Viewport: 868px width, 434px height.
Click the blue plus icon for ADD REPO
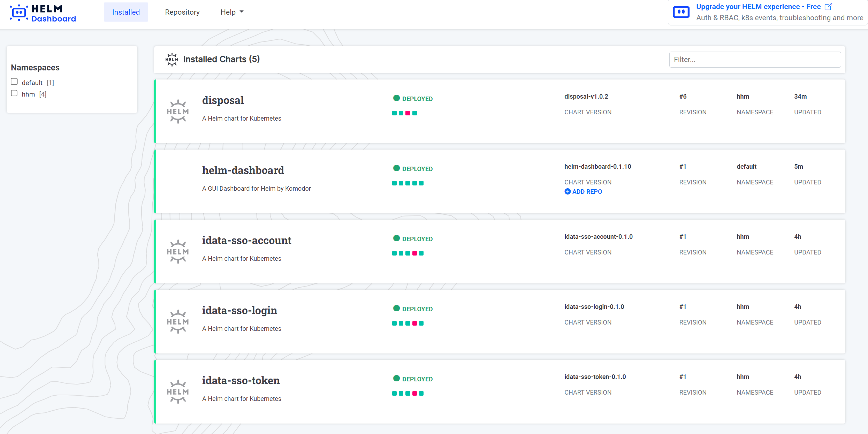click(x=568, y=192)
